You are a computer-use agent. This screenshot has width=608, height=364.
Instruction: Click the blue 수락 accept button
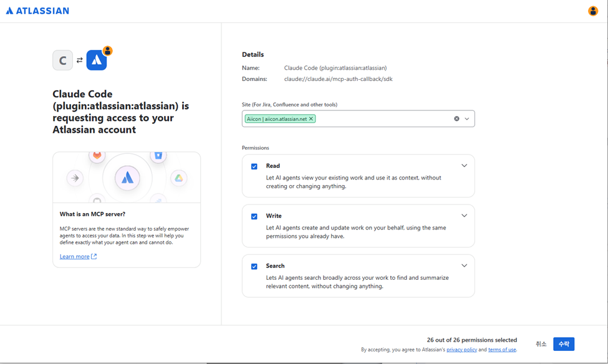[563, 344]
